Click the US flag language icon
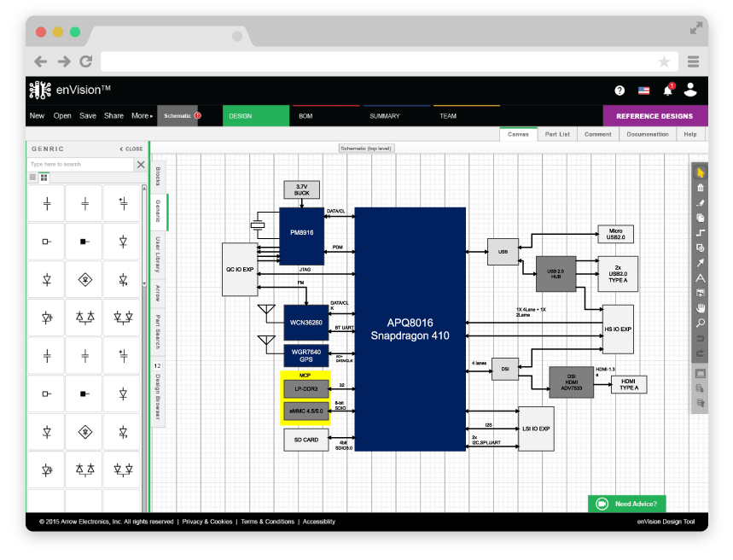The image size is (733, 560). click(643, 90)
